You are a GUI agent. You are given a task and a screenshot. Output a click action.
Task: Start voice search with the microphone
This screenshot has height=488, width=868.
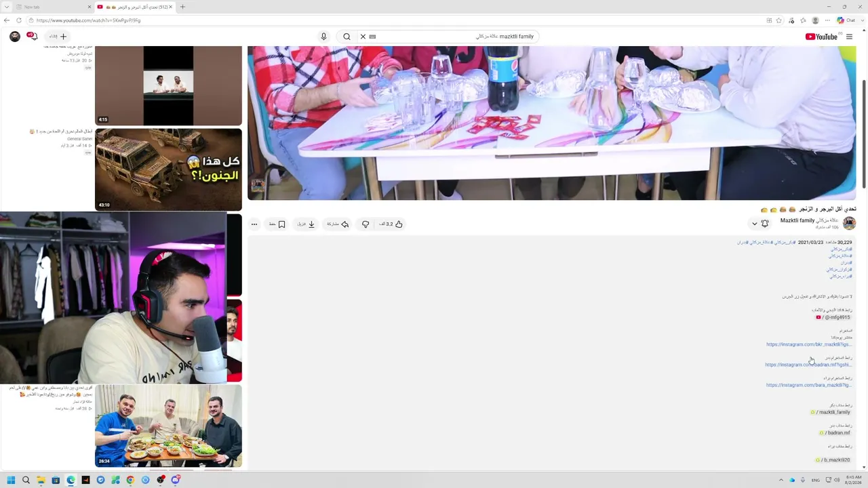click(323, 37)
